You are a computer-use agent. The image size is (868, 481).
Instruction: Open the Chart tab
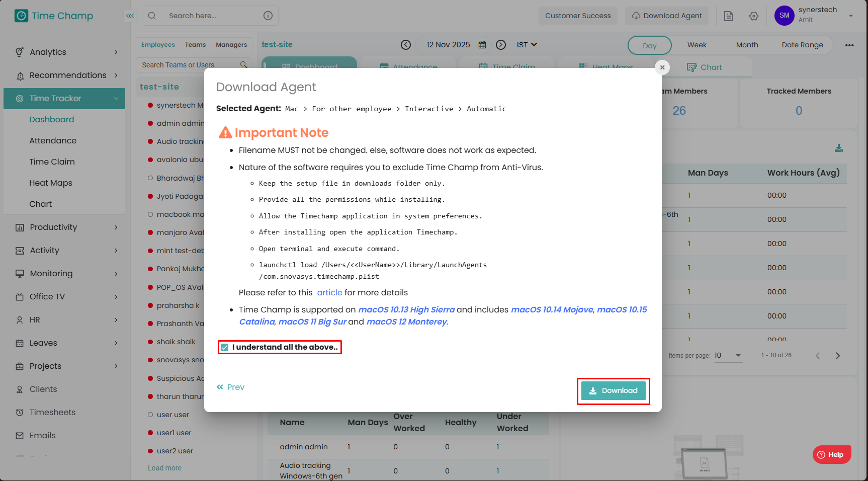[705, 67]
